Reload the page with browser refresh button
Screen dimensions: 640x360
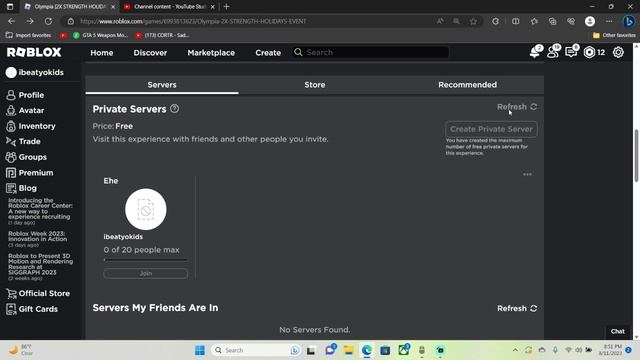click(48, 21)
